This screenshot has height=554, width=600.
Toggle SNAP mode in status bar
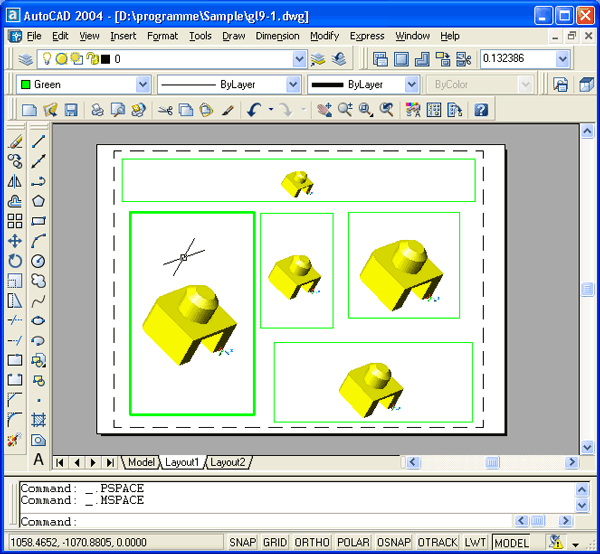pos(244,542)
